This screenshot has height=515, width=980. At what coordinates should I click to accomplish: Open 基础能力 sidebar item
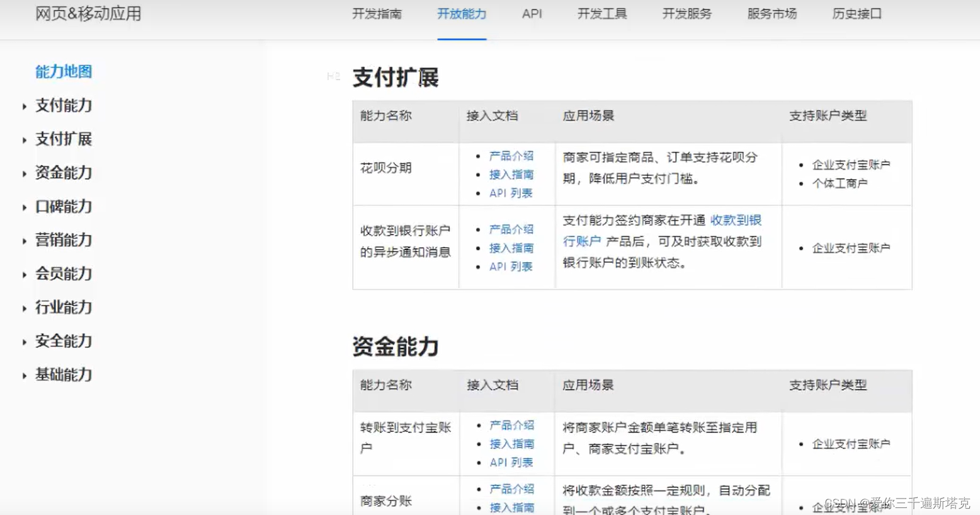(64, 375)
